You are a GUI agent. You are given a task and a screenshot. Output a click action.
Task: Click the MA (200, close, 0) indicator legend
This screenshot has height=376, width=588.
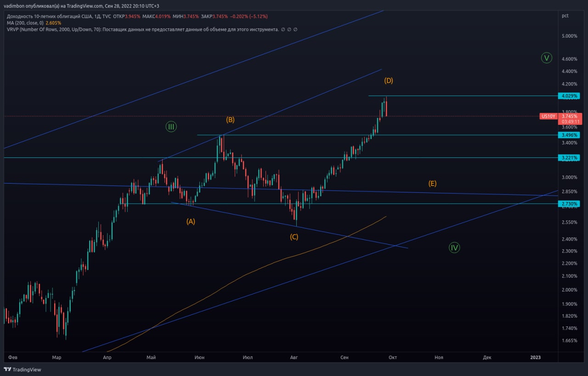click(x=25, y=22)
